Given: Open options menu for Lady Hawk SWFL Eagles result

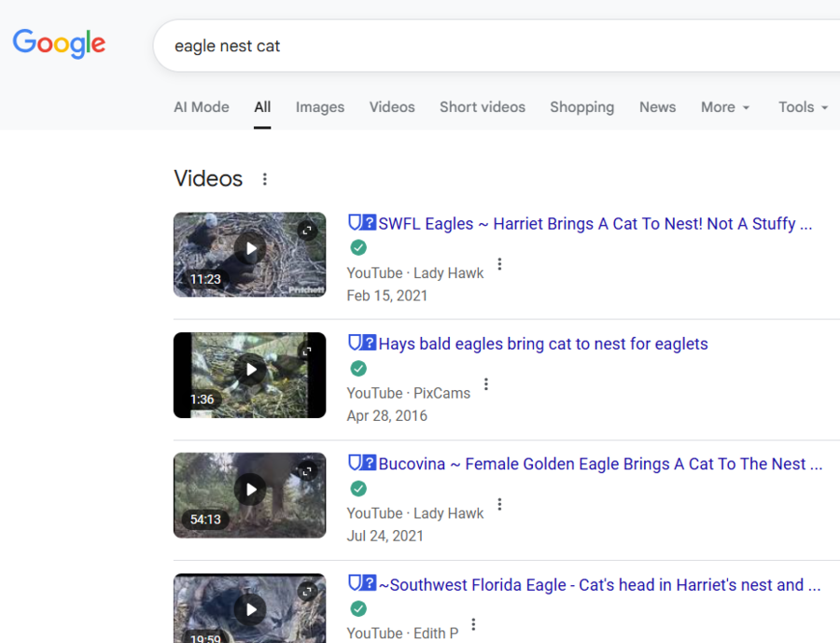Looking at the screenshot, I should tap(499, 264).
